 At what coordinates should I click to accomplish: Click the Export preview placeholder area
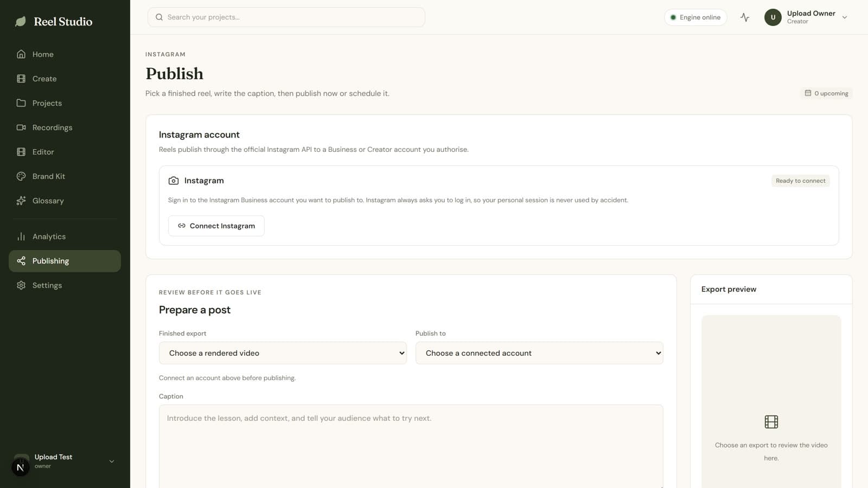pos(771,402)
